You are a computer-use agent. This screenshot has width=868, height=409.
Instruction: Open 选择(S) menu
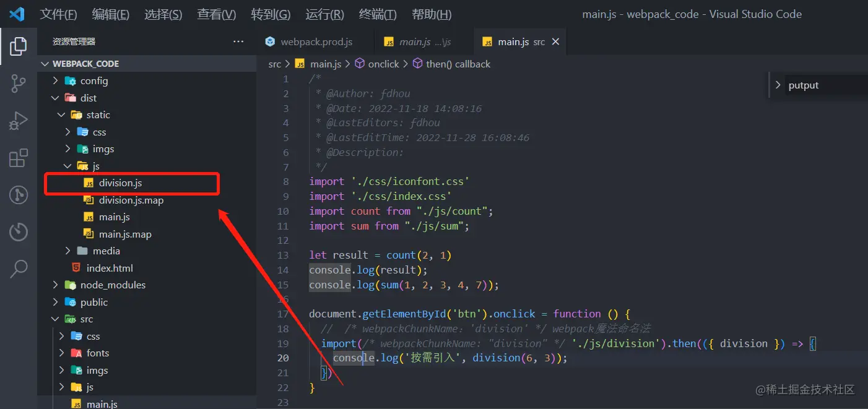point(163,14)
